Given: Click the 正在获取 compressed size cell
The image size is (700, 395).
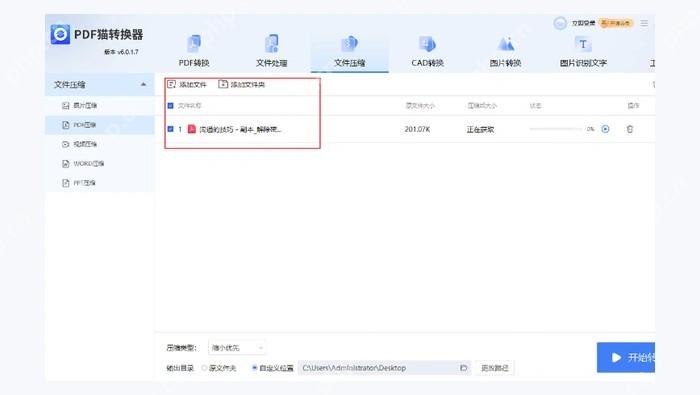Looking at the screenshot, I should [480, 129].
